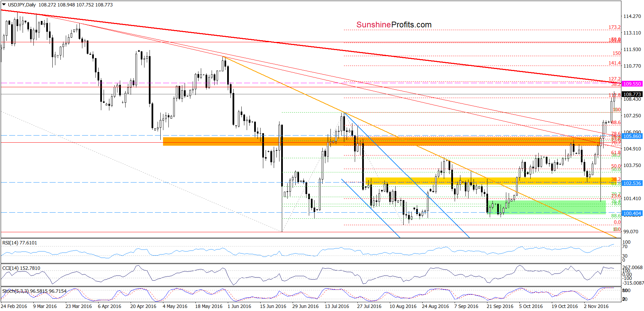Open the chart menu triangle beside USDJPY
The height and width of the screenshot is (311, 644).
(4, 5)
